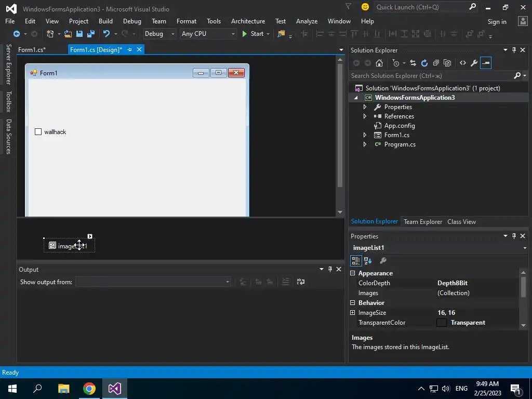Open the Start button dropdown arrow

point(268,34)
